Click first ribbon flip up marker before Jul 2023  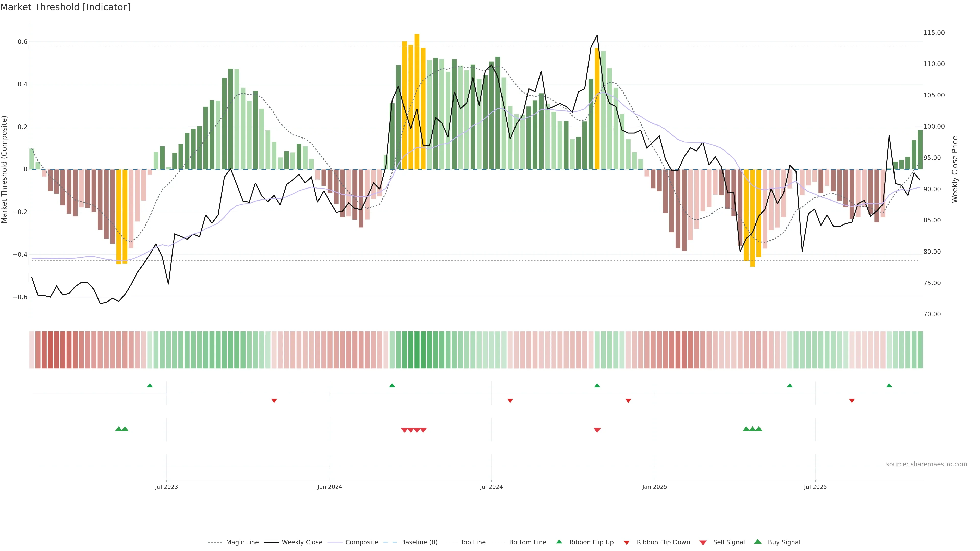coord(150,386)
